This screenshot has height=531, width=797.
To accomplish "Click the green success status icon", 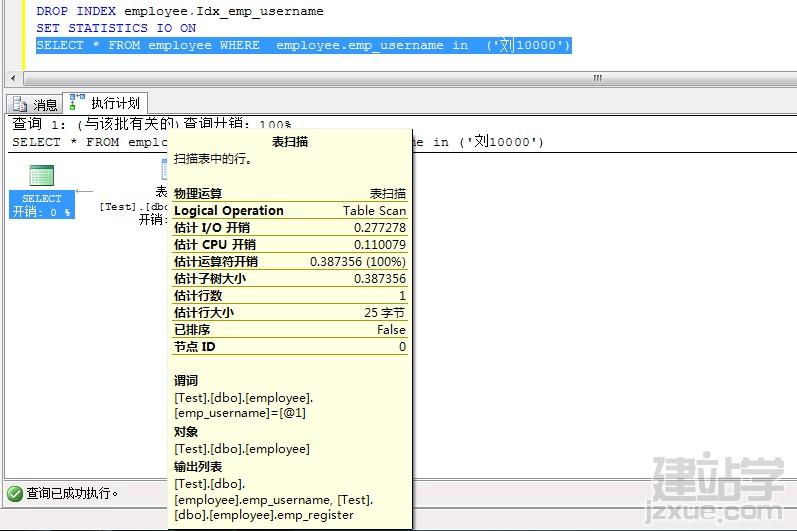I will pos(15,493).
